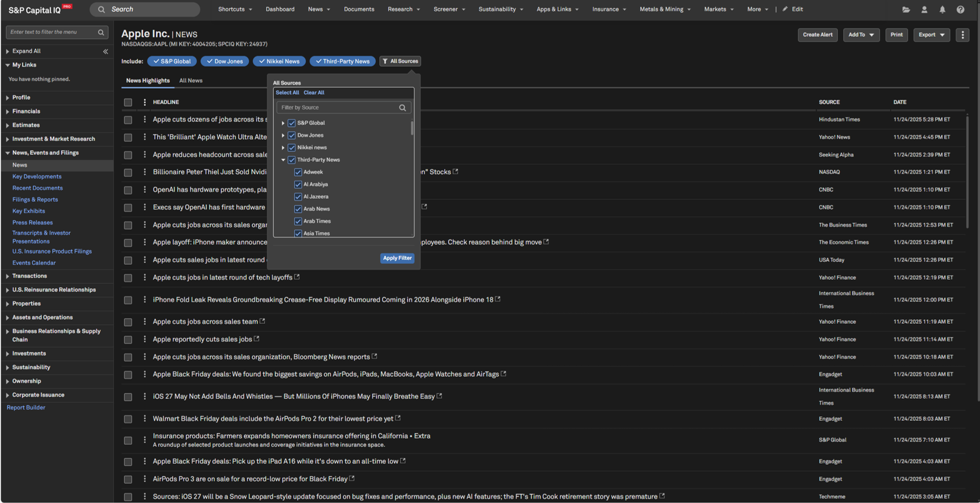This screenshot has height=503, width=980.
Task: Open the Export dropdown
Action: point(931,35)
